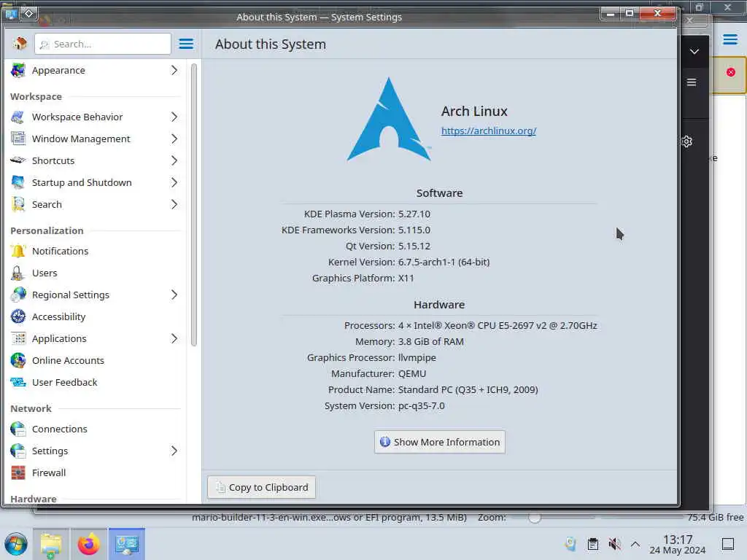The image size is (747, 560).
Task: Click the System Settings taskbar entry
Action: pos(127,544)
